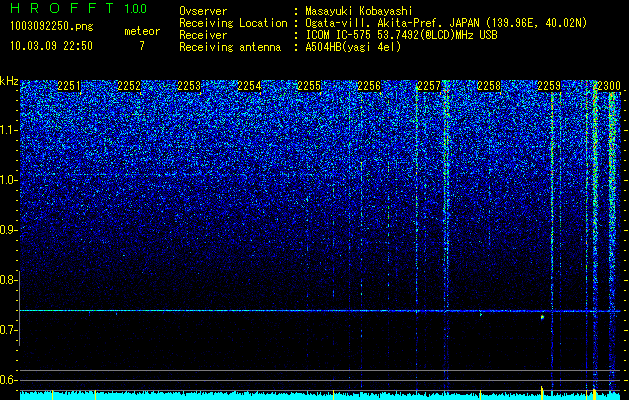This screenshot has height=400, width=629.
Task: Click the tallest yellow spike in the cyan strip
Action: [x=542, y=392]
